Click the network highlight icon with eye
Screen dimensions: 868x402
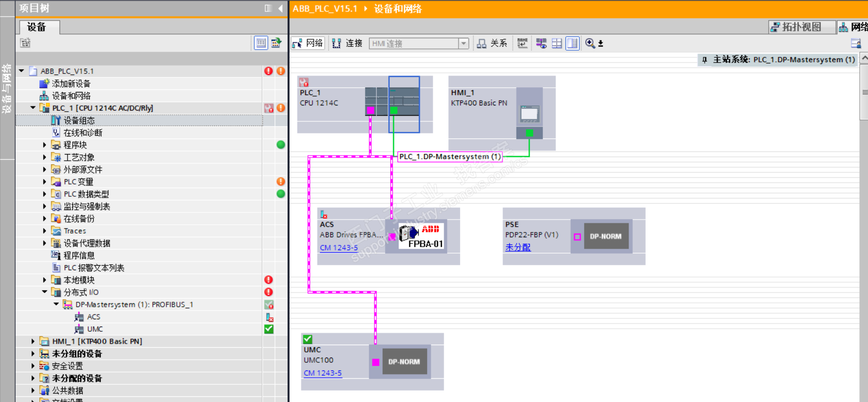coord(541,43)
